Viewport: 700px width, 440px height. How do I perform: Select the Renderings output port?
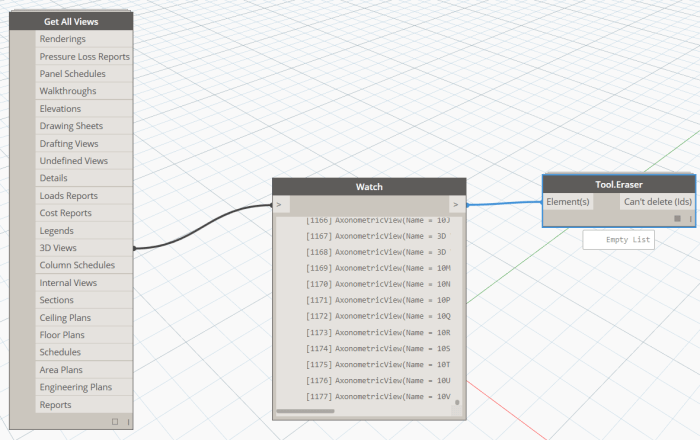tap(84, 39)
